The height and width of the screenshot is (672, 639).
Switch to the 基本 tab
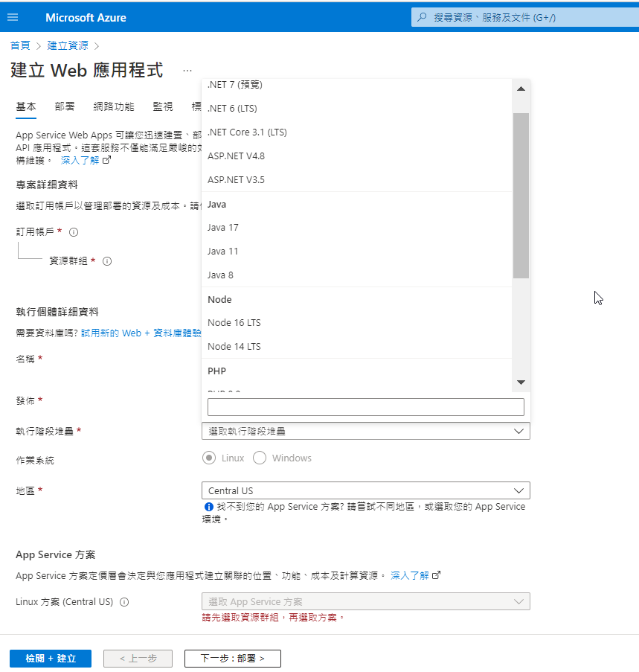26,106
